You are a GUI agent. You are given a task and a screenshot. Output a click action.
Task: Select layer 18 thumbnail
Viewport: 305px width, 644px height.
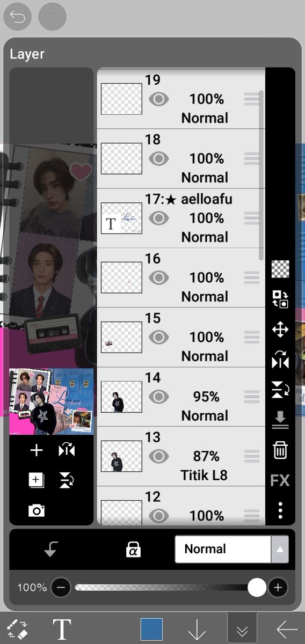tap(121, 158)
